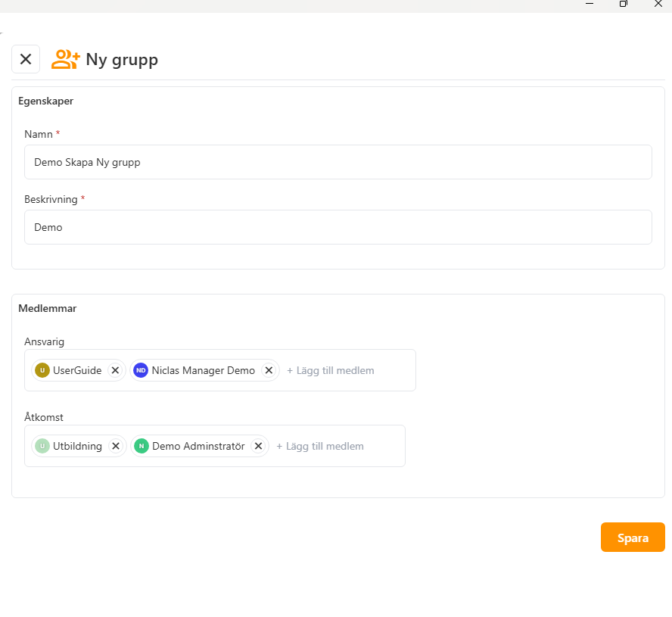Click the Ansvarig label
The image size is (672, 617).
click(44, 342)
